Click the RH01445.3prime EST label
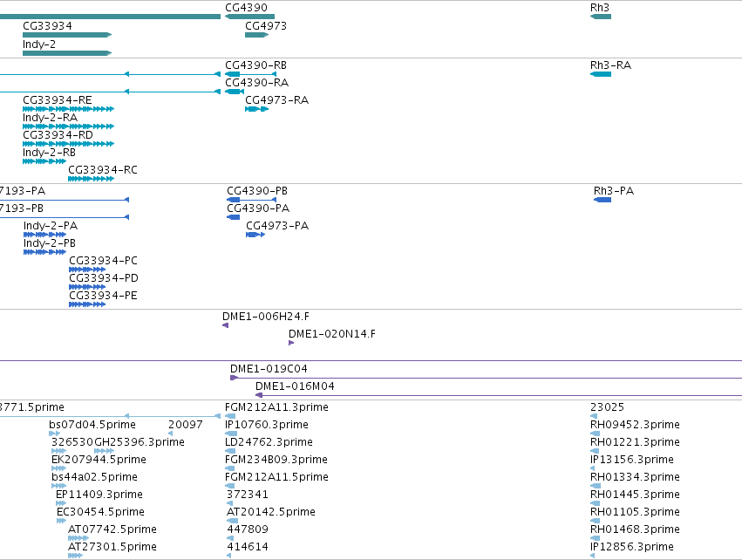This screenshot has width=742, height=560. (x=635, y=495)
